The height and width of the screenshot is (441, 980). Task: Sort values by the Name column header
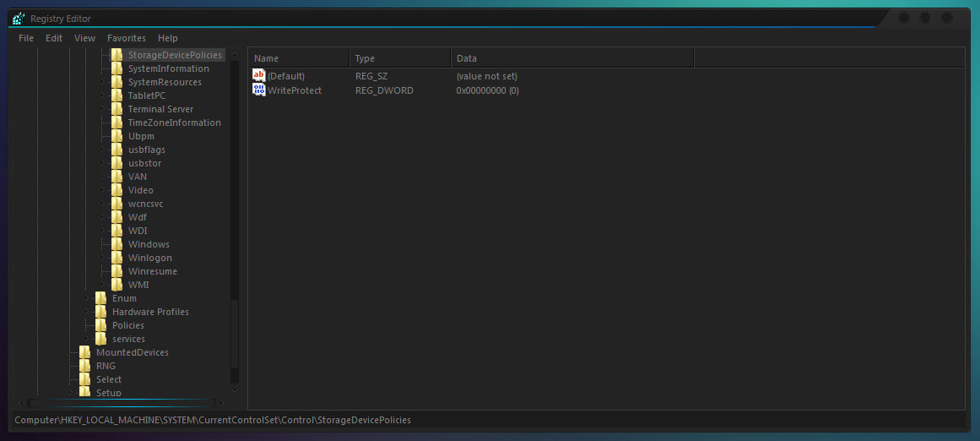pyautogui.click(x=299, y=58)
